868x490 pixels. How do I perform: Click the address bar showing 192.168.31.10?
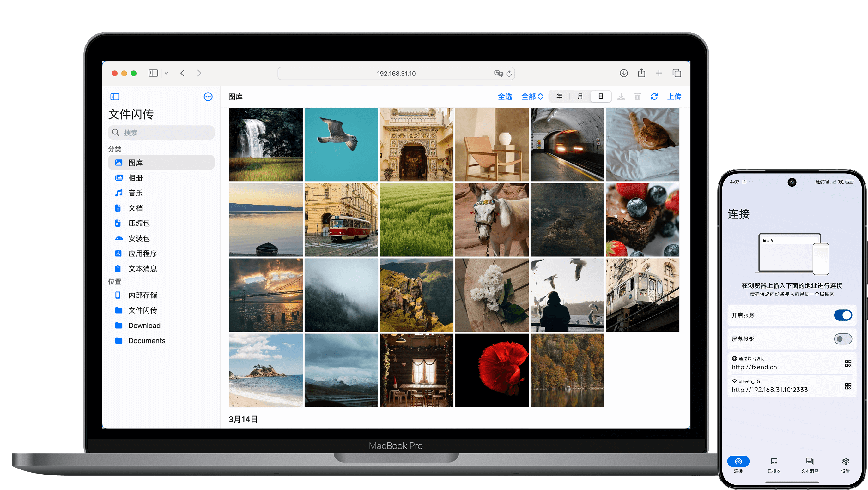coord(396,74)
